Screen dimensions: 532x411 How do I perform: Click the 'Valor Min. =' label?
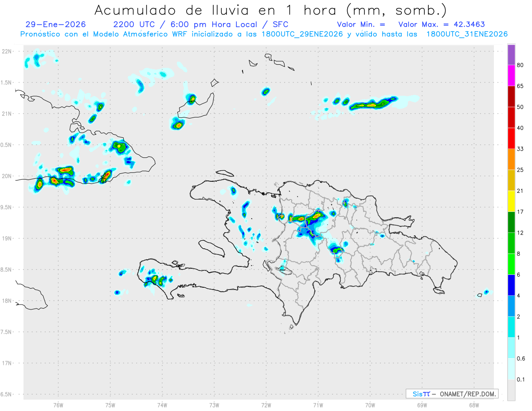point(361,24)
